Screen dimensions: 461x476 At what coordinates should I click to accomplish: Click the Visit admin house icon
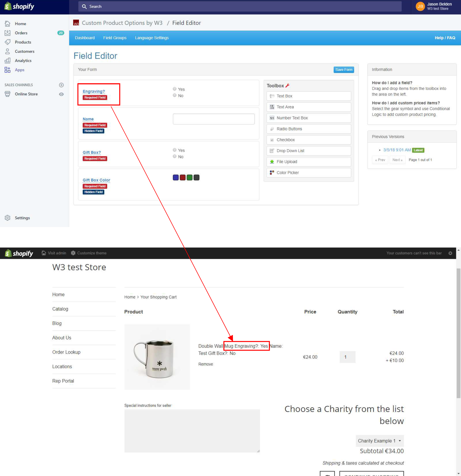(x=44, y=253)
